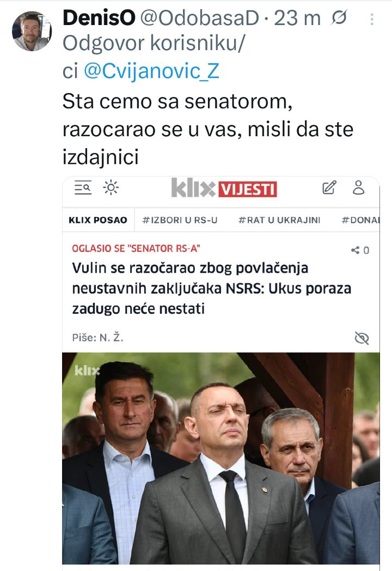The width and height of the screenshot is (392, 571).
Task: Open the #RAT U UKRAJINI tag
Action: pos(279,220)
